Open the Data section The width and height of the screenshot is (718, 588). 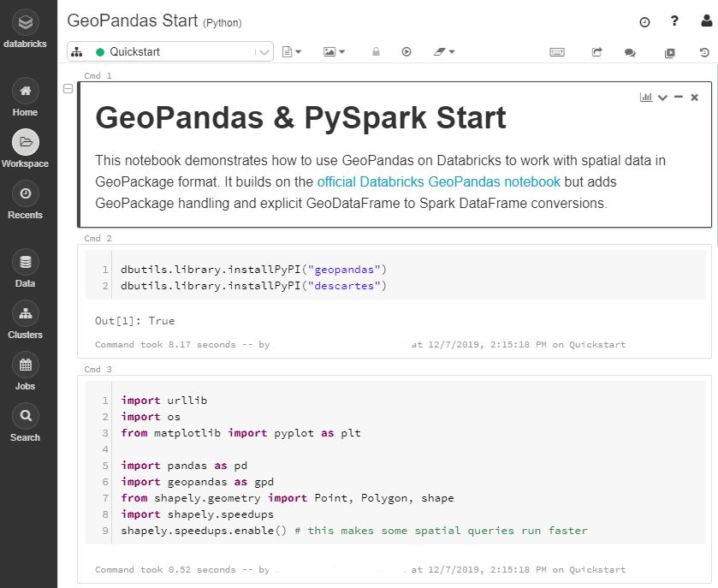[x=25, y=269]
